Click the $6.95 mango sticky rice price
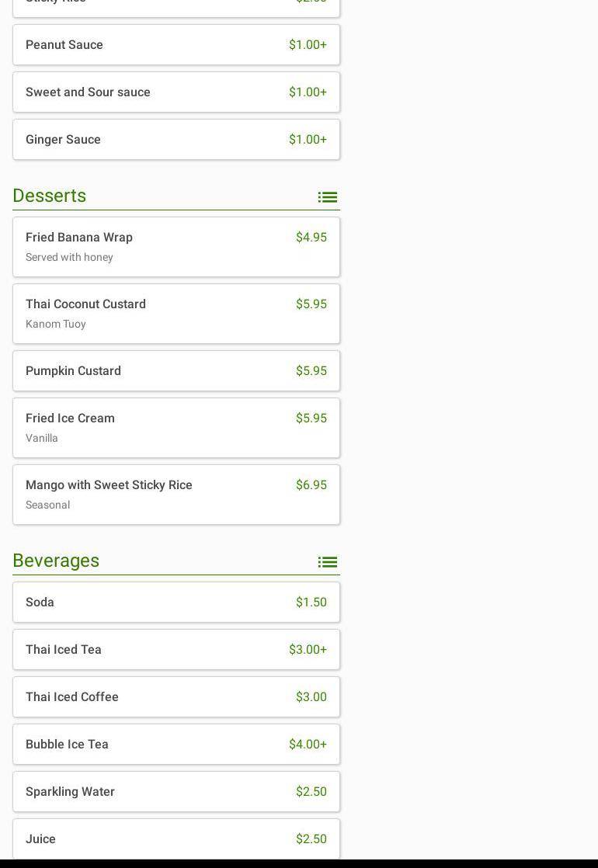 pos(311,485)
